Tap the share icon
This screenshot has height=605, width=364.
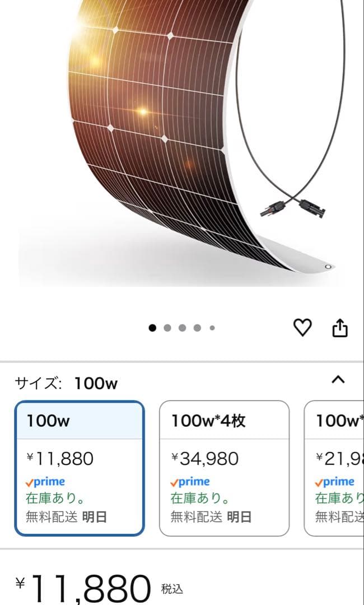point(340,328)
